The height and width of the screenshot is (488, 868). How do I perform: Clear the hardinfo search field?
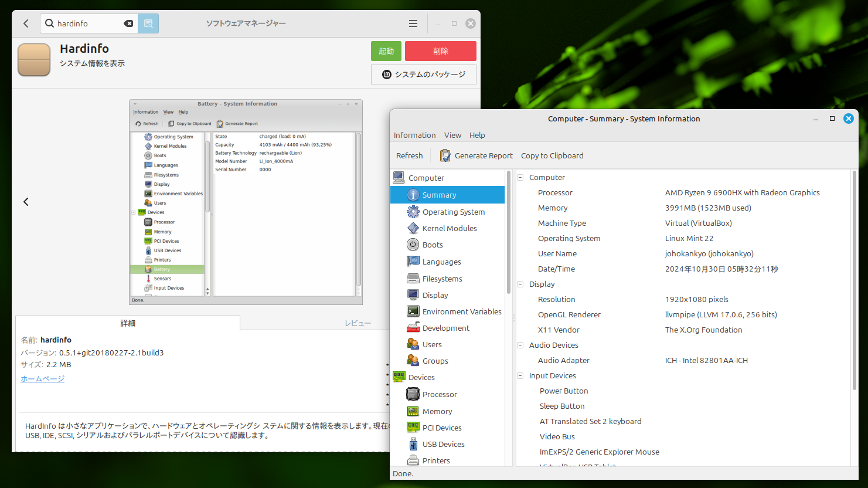coord(128,23)
